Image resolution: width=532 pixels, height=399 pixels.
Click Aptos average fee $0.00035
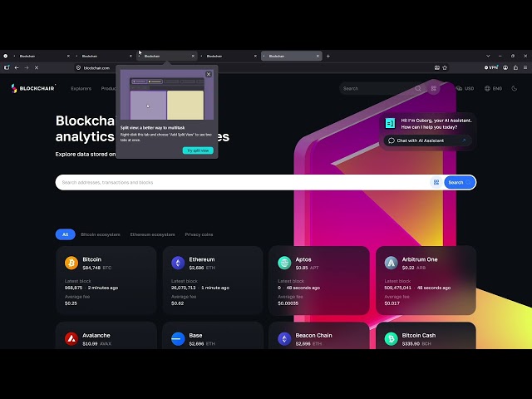coord(288,303)
